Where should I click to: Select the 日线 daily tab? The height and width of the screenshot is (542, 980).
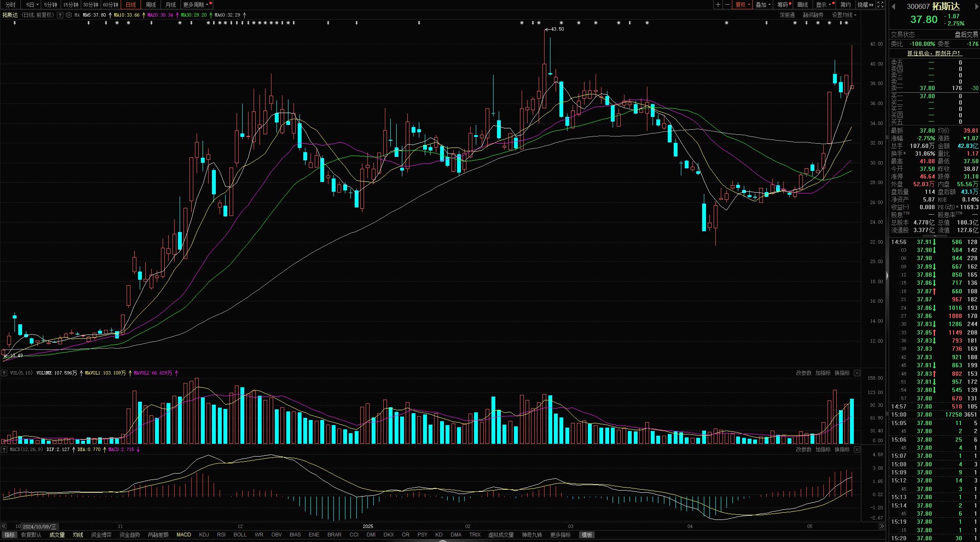point(131,5)
